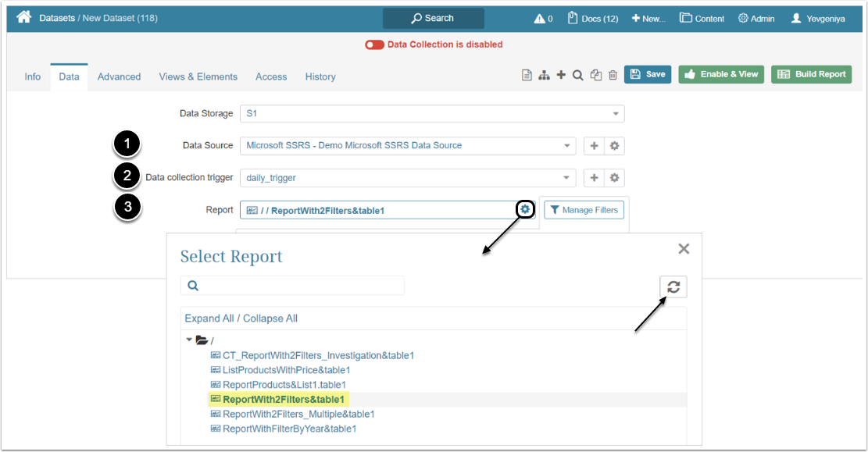Select ListProductsWithPrice&table1 report

[x=280, y=370]
